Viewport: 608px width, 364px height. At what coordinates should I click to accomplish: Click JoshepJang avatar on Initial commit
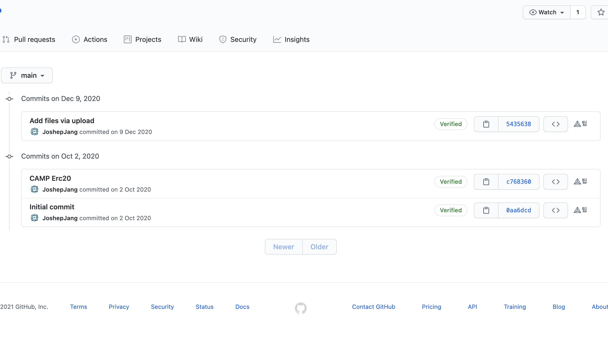tap(35, 218)
